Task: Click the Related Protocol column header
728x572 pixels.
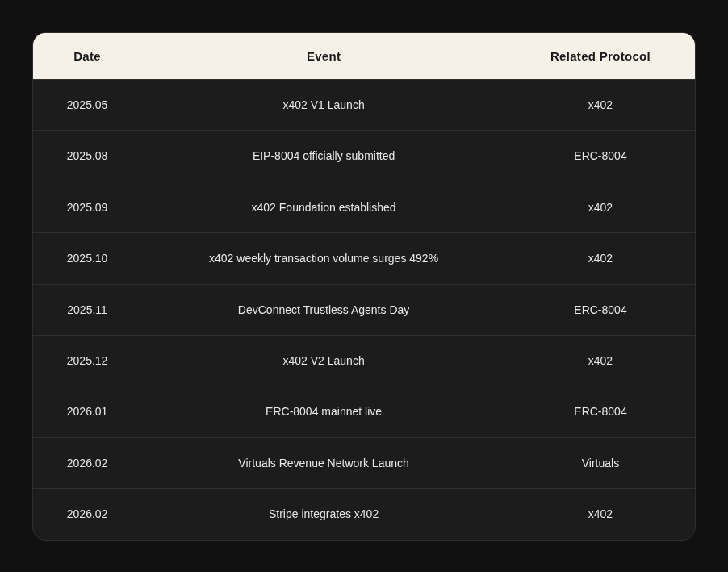Action: (x=600, y=56)
